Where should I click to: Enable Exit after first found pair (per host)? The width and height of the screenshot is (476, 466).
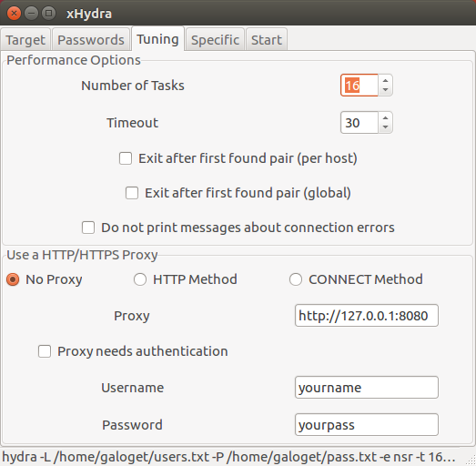[126, 158]
